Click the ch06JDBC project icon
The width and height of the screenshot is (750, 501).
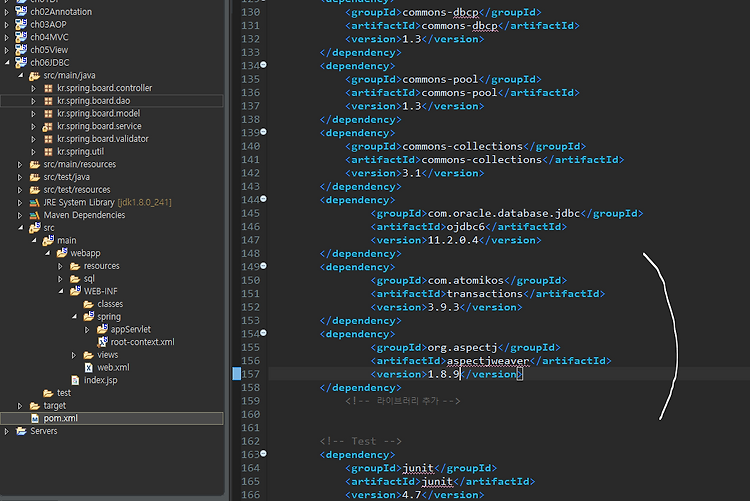pyautogui.click(x=21, y=62)
